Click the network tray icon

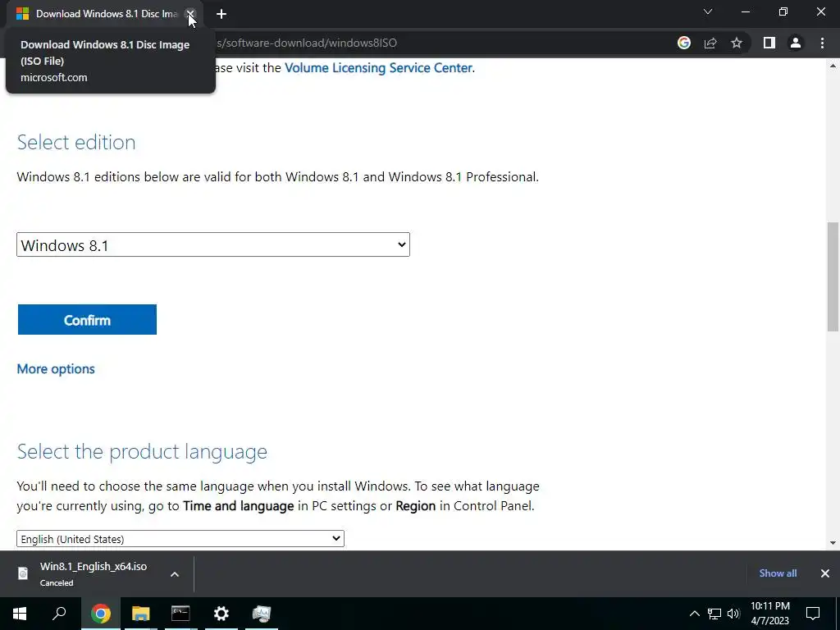(714, 614)
